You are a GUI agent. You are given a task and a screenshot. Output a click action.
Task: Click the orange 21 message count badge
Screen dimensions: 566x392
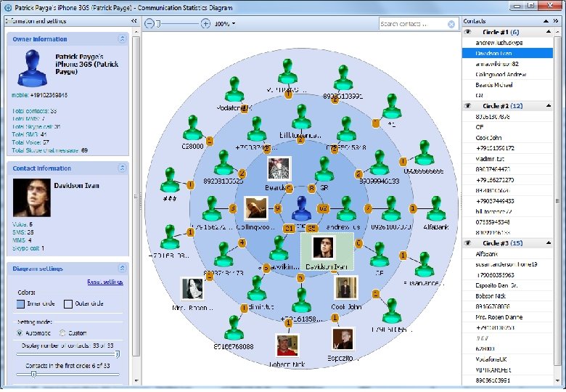[x=289, y=228]
